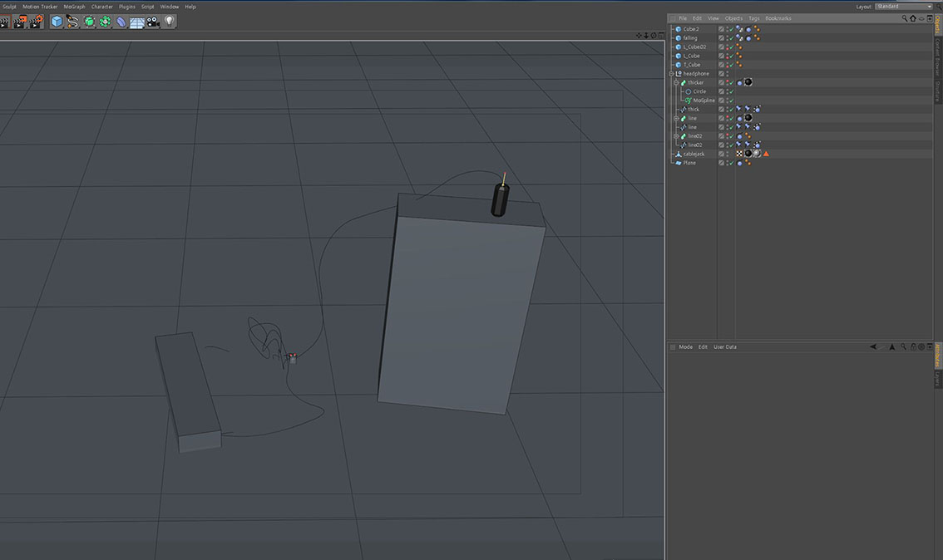Select the MoSpline object
This screenshot has width=943, height=560.
coord(704,101)
